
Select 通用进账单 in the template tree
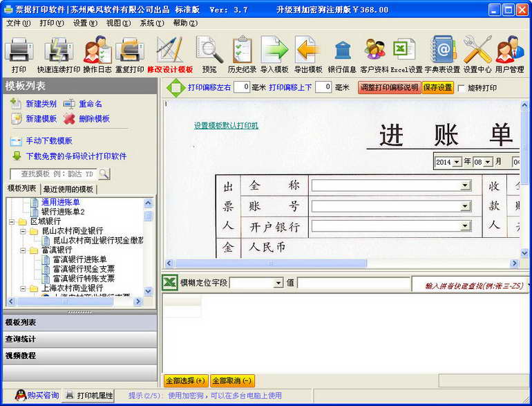[60, 202]
